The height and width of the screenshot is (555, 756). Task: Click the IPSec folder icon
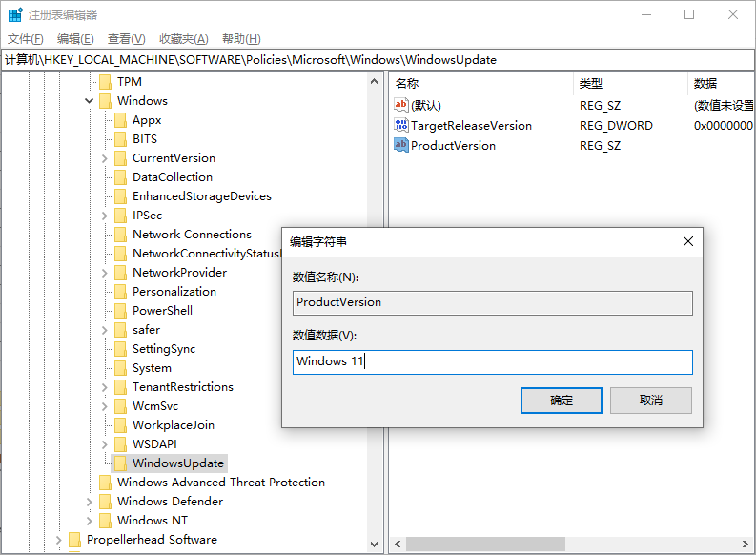pyautogui.click(x=120, y=216)
